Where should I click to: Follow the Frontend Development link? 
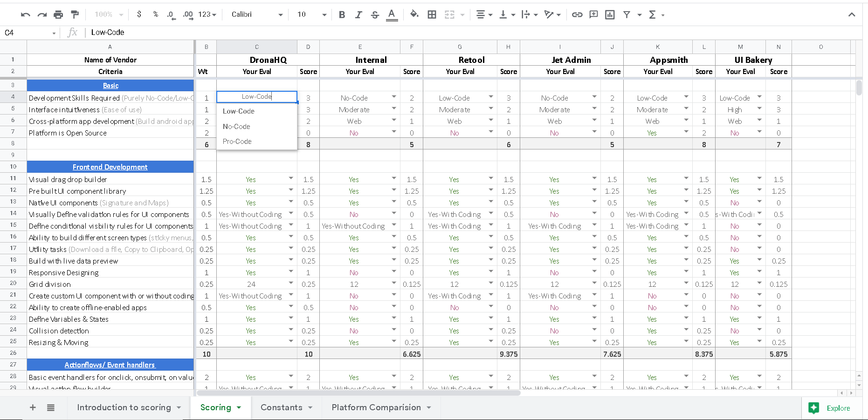tap(110, 167)
